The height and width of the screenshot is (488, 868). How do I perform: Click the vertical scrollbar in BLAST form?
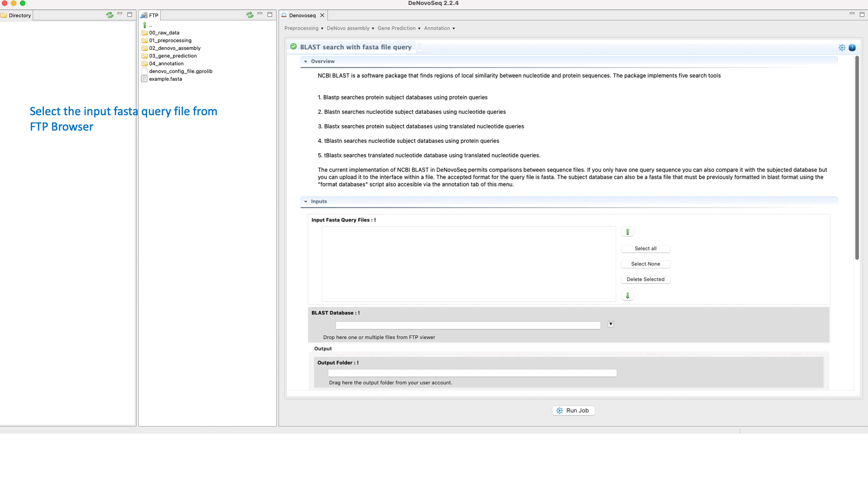(857, 158)
